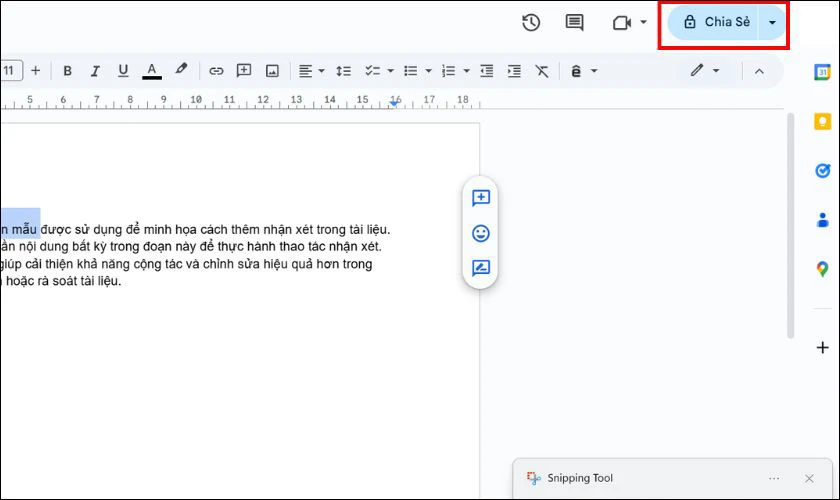Screen dimensions: 840x500
Task: Collapse the menus with up chevron
Action: pos(759,71)
